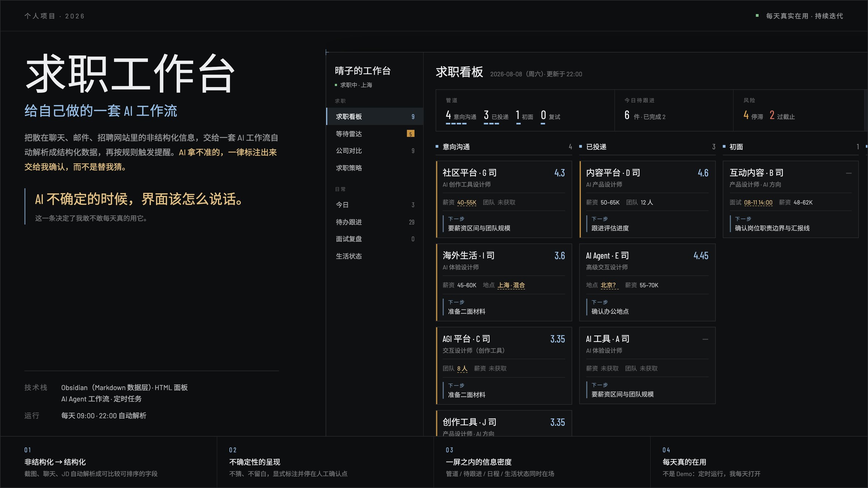Viewport: 868px width, 488px height.
Task: Click the 3.6 score on I 司 card
Action: click(x=559, y=256)
